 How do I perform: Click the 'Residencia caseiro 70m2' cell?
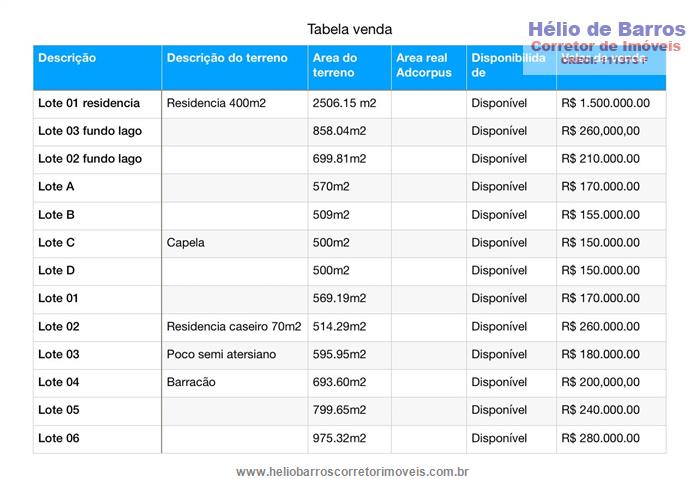[x=234, y=326]
